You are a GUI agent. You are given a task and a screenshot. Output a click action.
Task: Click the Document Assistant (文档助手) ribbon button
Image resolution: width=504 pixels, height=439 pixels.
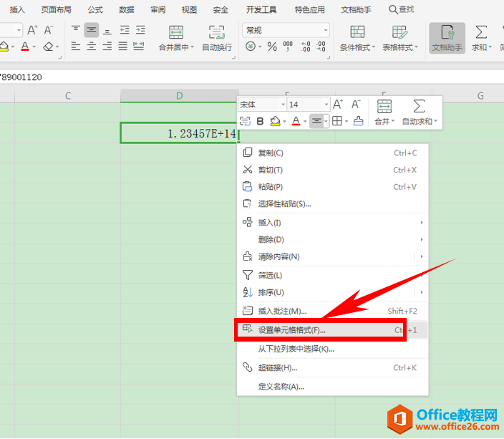[447, 38]
